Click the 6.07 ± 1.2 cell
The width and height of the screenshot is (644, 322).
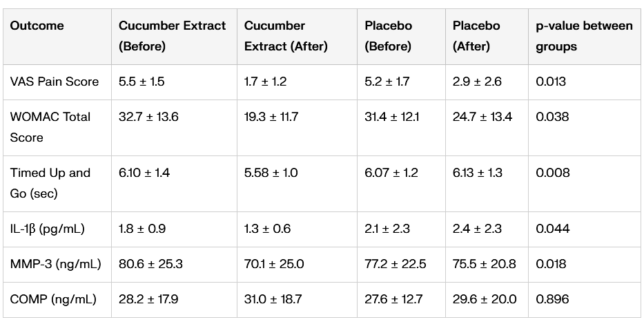[x=391, y=173]
